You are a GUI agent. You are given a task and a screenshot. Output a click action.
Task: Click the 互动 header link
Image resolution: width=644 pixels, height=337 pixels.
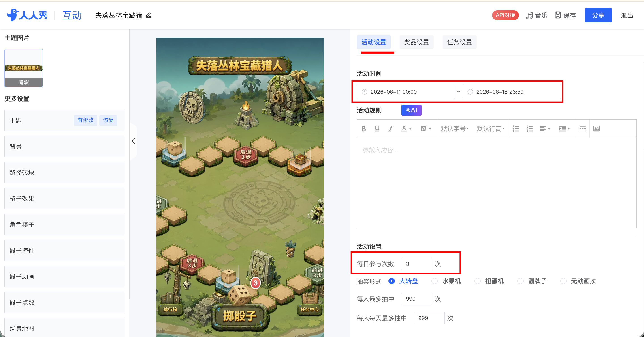[x=72, y=15]
